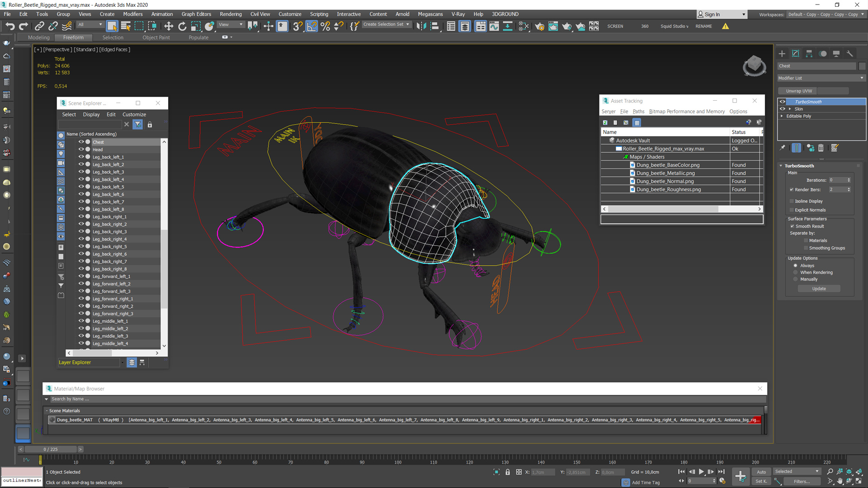Click Remove modifier from stack trash icon
This screenshot has width=868, height=488.
[x=821, y=148]
